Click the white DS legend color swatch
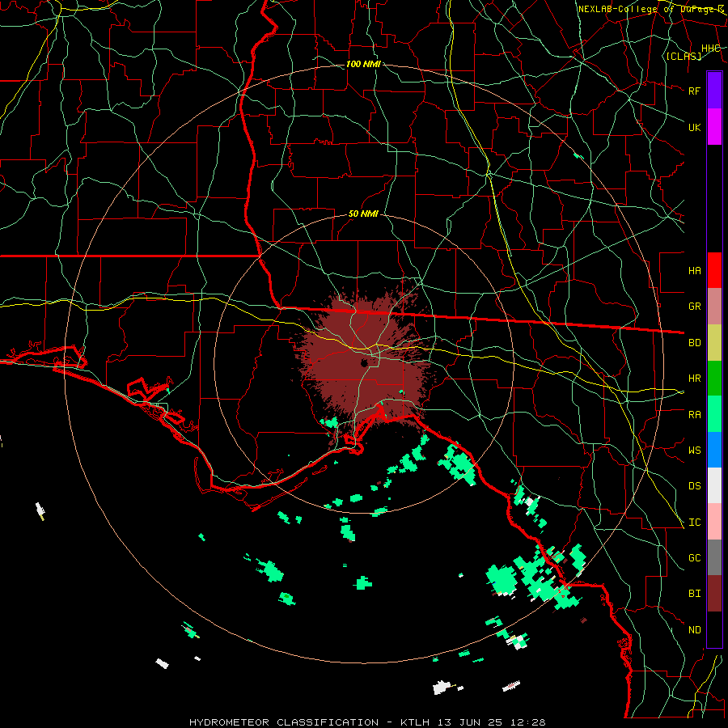728x728 pixels. pyautogui.click(x=714, y=485)
